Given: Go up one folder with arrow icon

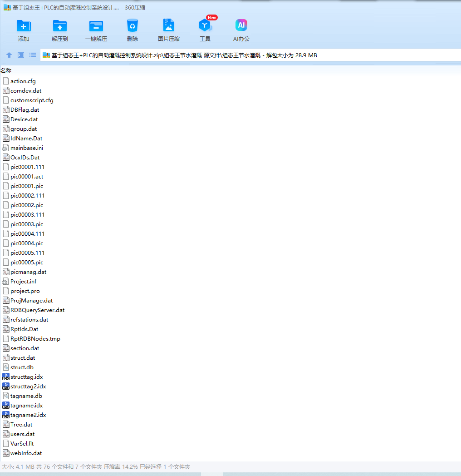Looking at the screenshot, I should 9,55.
